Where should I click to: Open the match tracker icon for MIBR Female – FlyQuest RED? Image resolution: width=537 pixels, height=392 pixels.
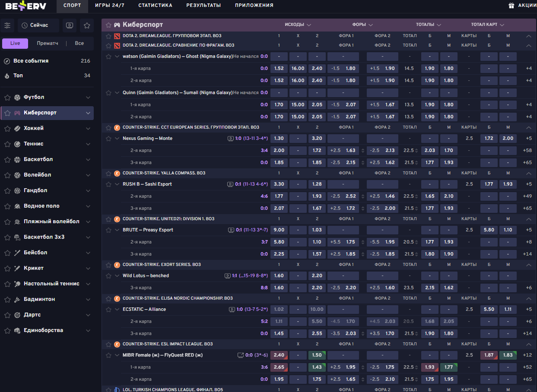tap(241, 355)
